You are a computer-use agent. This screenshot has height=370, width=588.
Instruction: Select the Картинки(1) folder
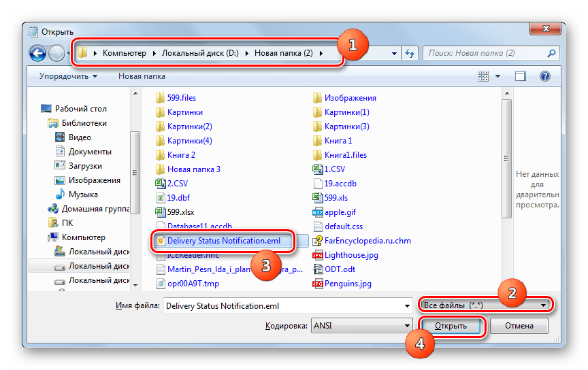341,112
